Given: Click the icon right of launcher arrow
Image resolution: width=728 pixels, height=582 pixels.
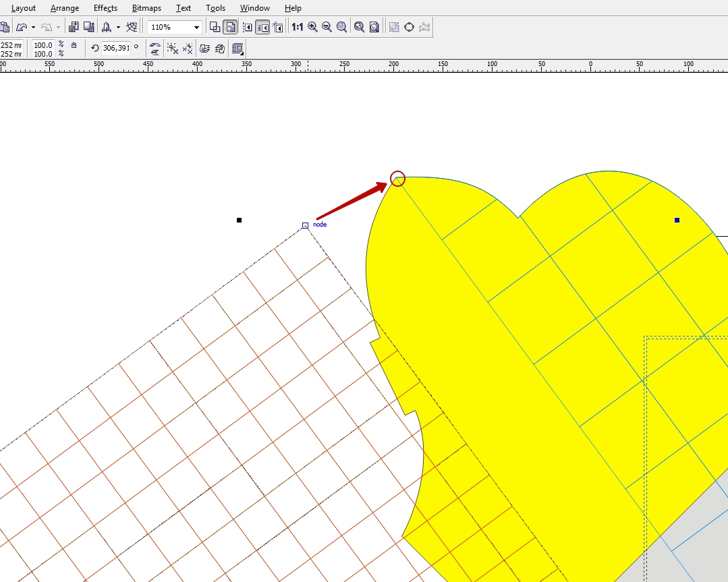Looking at the screenshot, I should [x=132, y=27].
